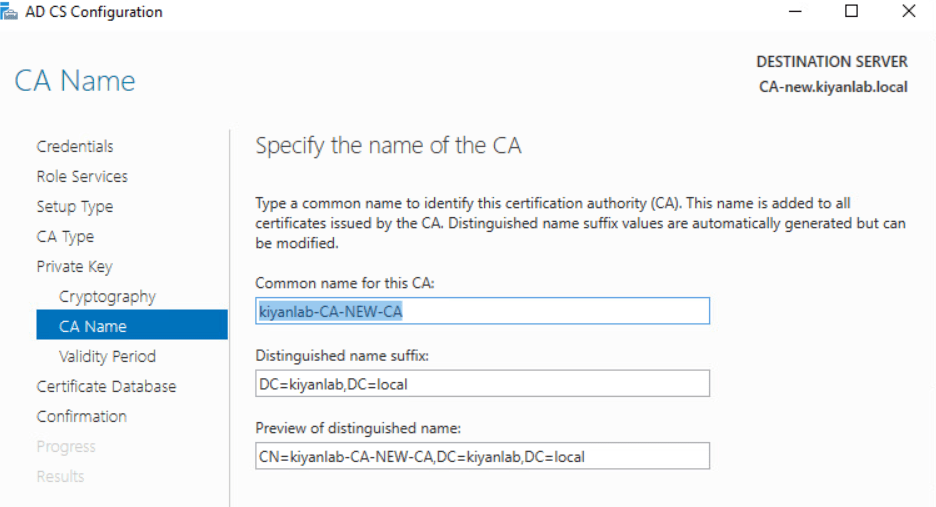Screen dimensions: 936x507
Task: Click the AD CS Configuration window icon
Action: [11, 12]
